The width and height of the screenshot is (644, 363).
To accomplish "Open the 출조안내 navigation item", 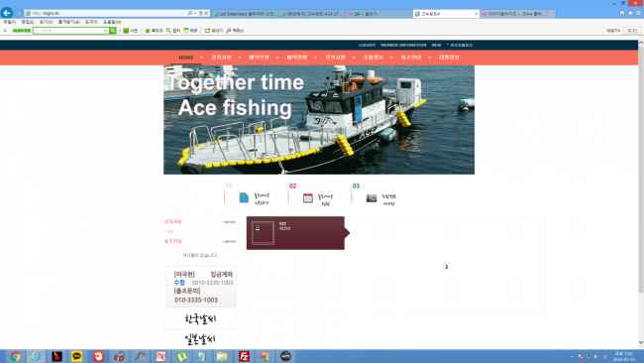I will click(411, 58).
